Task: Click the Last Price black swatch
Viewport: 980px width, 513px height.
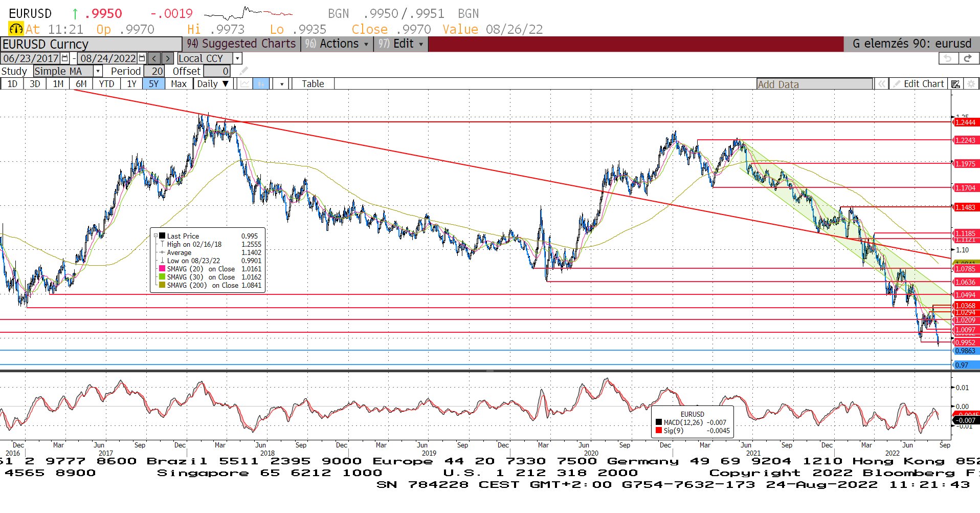Action: 162,236
